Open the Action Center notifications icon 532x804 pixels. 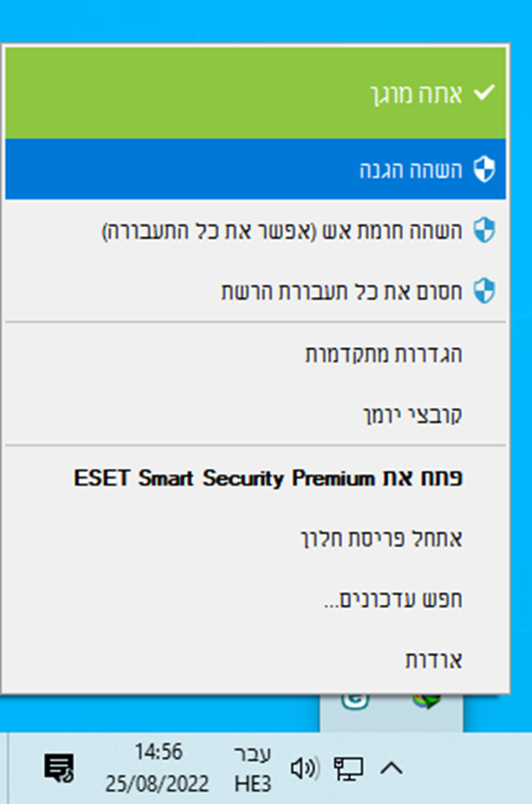[59, 767]
